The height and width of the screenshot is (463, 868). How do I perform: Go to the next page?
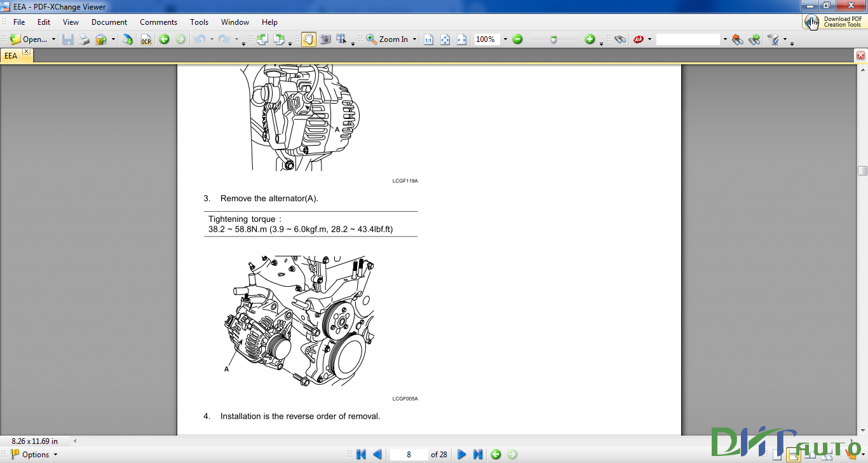462,454
